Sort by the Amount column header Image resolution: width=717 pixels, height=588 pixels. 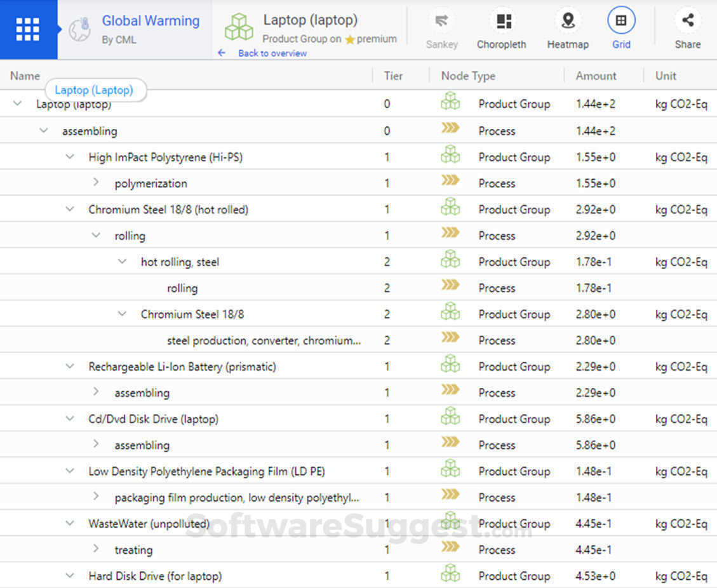(596, 76)
